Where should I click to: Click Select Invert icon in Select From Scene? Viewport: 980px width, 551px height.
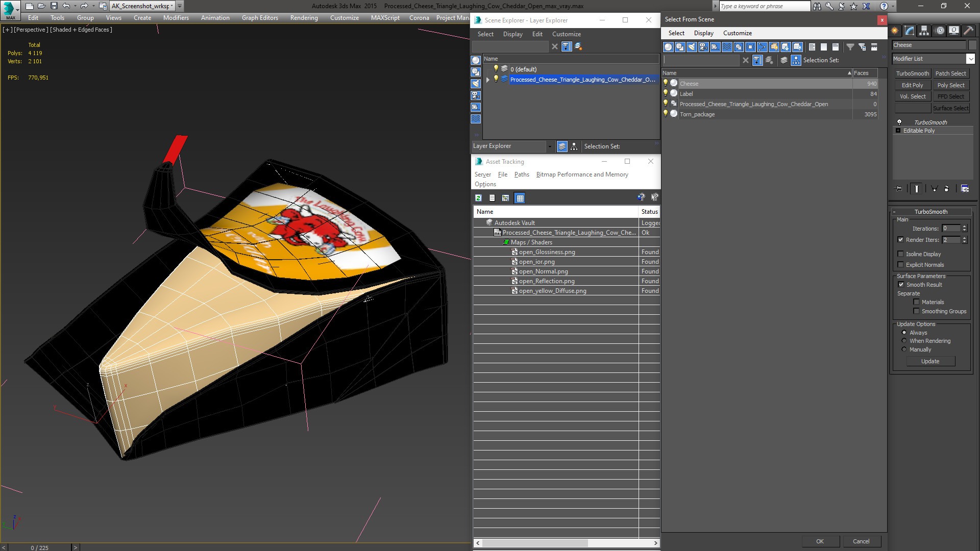[x=836, y=47]
